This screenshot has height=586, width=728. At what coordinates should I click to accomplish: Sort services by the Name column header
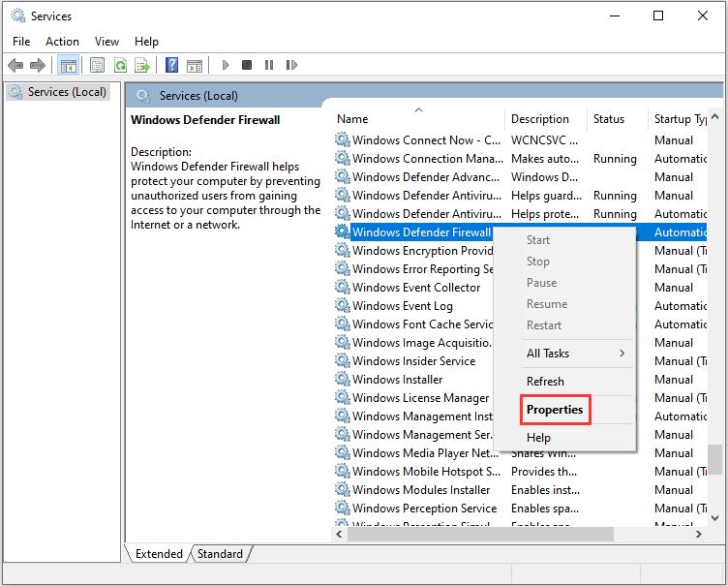click(352, 119)
